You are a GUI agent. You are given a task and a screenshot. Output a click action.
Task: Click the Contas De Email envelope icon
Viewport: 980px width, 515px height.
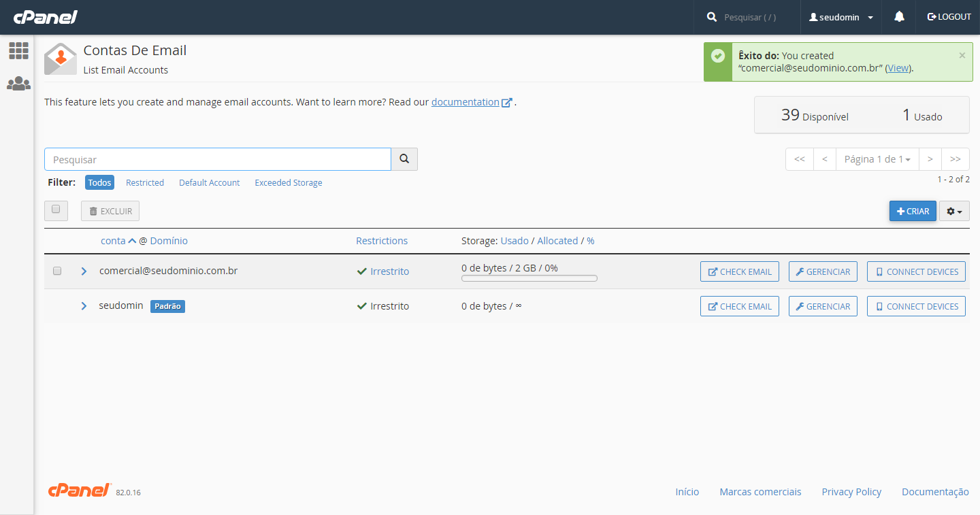click(61, 59)
